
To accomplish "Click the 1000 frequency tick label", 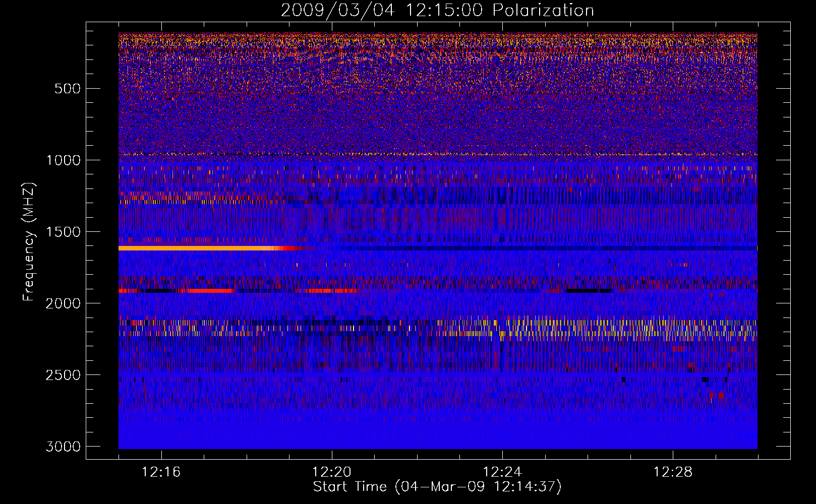I will [63, 160].
